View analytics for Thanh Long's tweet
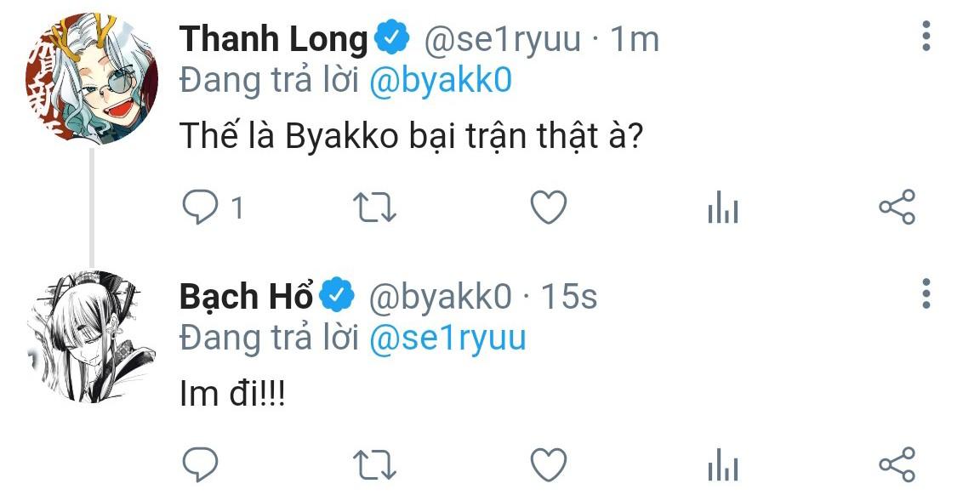 pos(723,208)
